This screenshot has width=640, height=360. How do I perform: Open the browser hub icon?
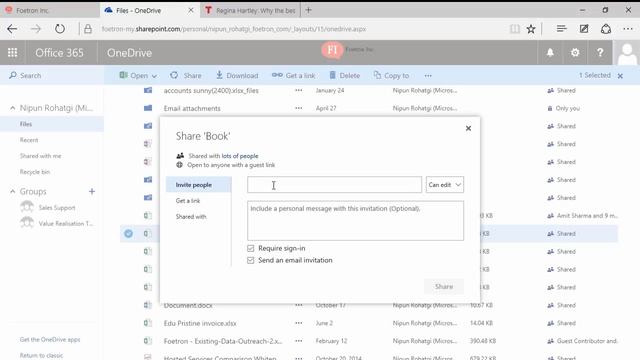click(x=562, y=29)
